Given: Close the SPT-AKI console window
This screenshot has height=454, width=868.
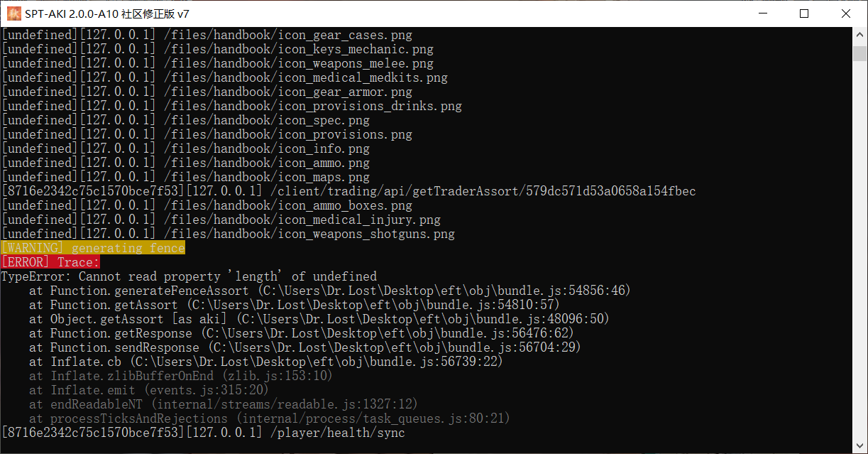Looking at the screenshot, I should (845, 13).
